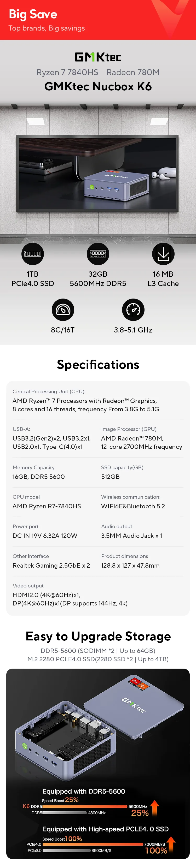Click the 3.8-5.1 GHz speedometer icon

pyautogui.click(x=133, y=310)
